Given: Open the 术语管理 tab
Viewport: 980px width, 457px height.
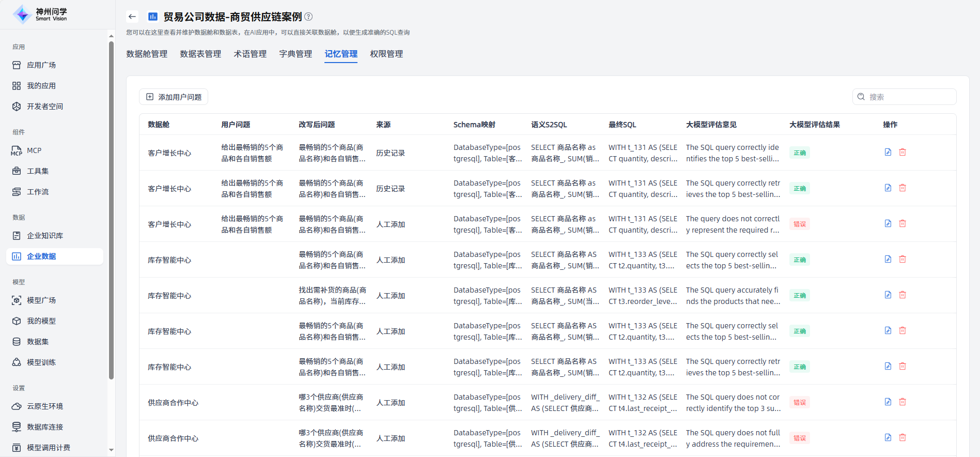Looking at the screenshot, I should [x=250, y=54].
